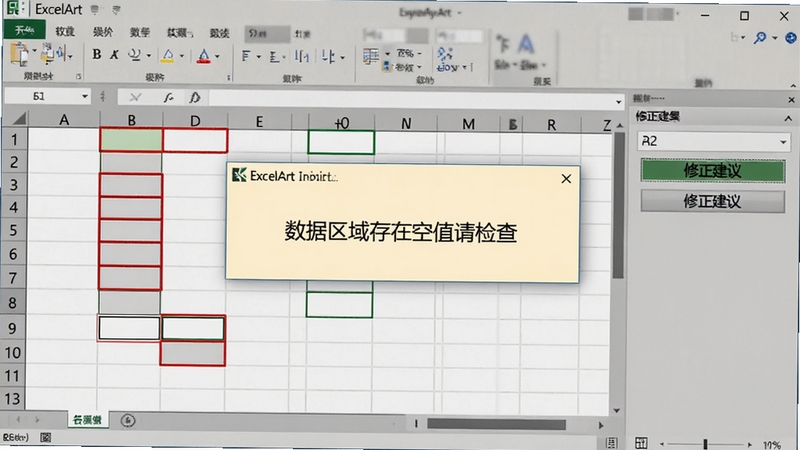This screenshot has width=800, height=450.
Task: Click the scattered dots icon in the ribbon
Action: tap(445, 53)
